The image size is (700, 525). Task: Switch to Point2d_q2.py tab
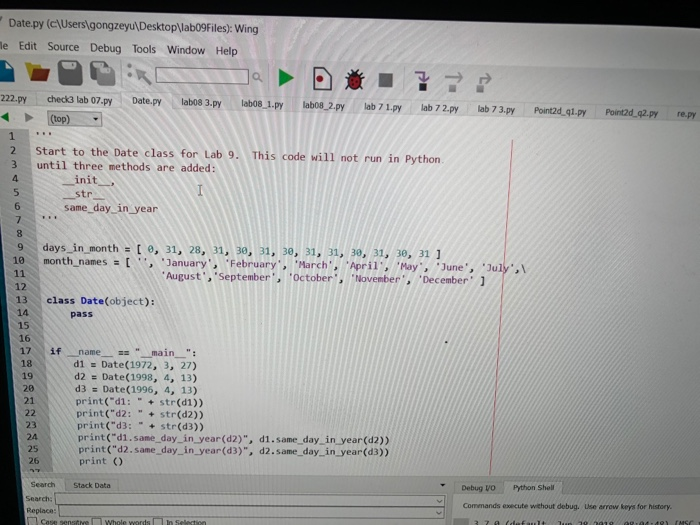(631, 112)
